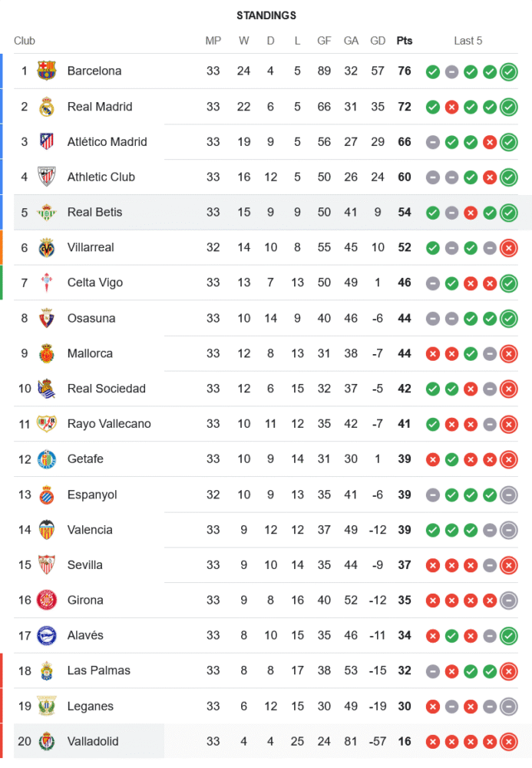Click the GD column header
532x768 pixels.
378,41
